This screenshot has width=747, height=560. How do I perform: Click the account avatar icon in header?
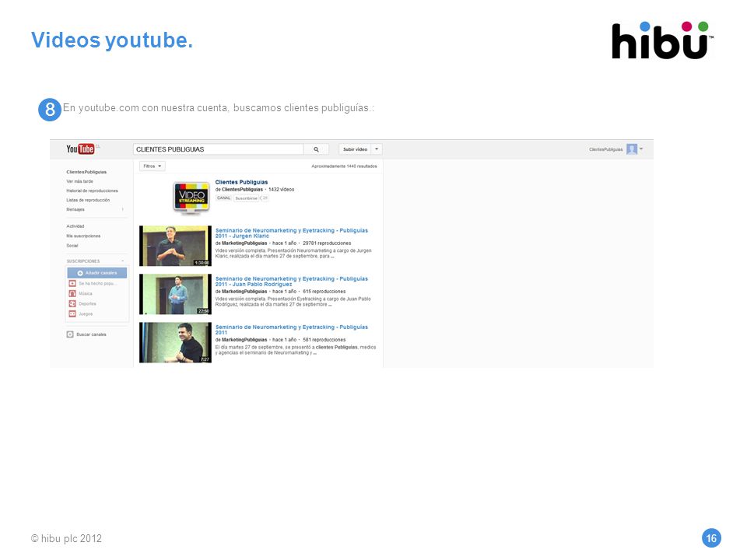632,149
